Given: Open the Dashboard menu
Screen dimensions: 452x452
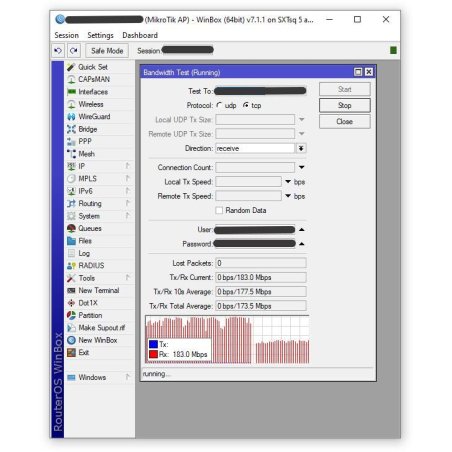Looking at the screenshot, I should pos(140,35).
